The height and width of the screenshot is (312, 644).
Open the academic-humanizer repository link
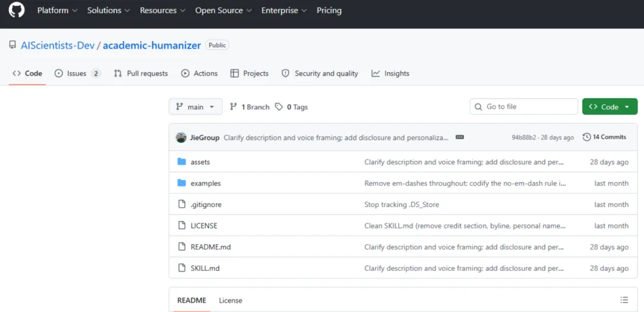click(151, 45)
